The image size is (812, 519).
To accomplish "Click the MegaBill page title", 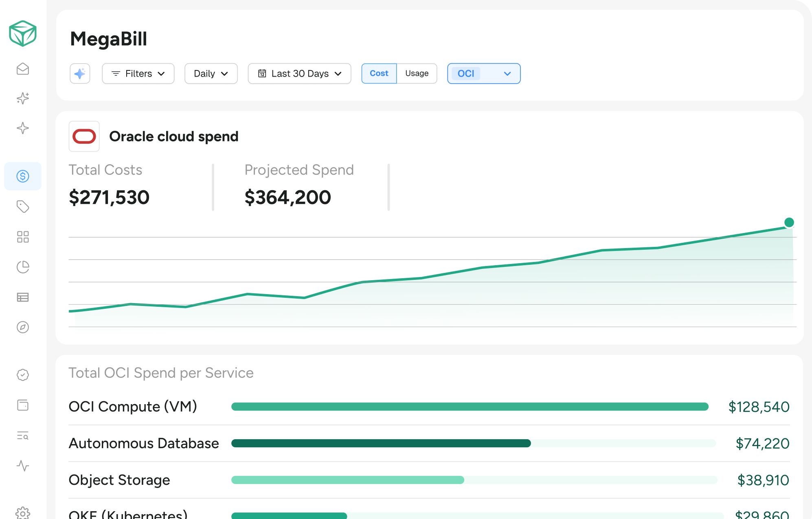I will pyautogui.click(x=109, y=39).
